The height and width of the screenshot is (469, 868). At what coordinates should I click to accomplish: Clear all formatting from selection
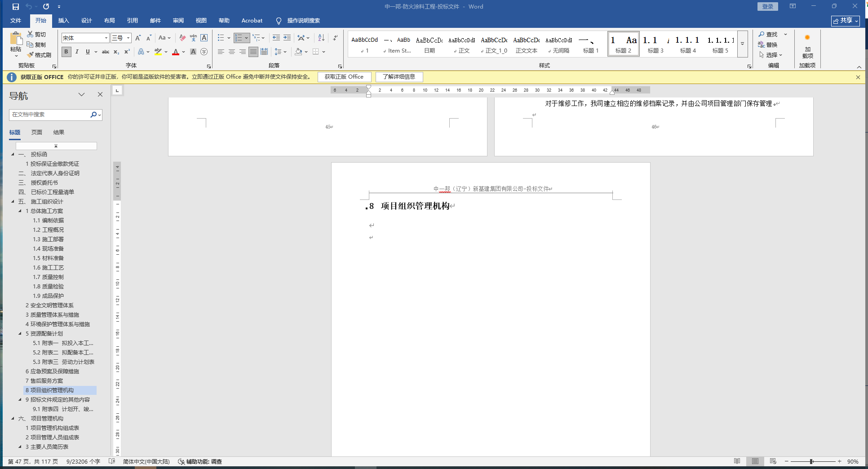click(182, 38)
